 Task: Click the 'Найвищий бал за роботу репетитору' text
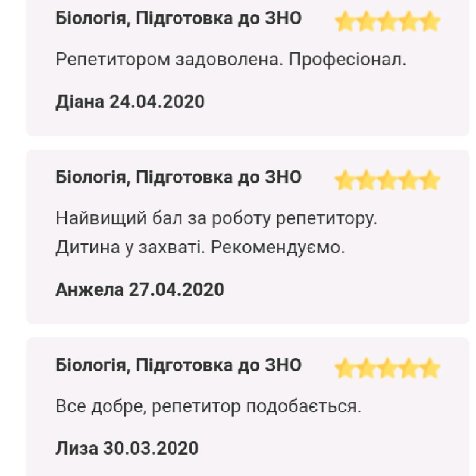tap(217, 218)
